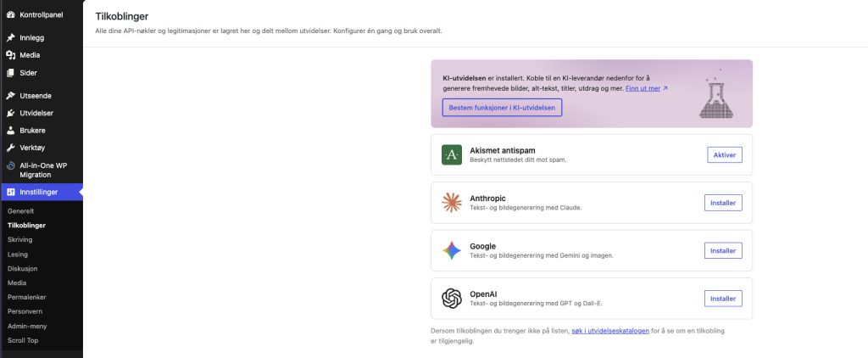The height and width of the screenshot is (358, 868).
Task: Click the Media sidebar icon
Action: [x=10, y=55]
